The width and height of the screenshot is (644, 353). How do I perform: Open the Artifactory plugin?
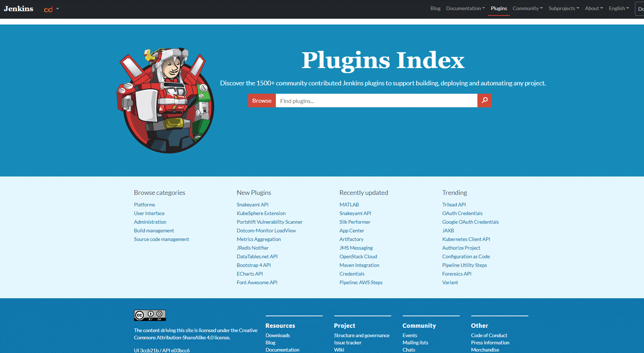click(351, 239)
